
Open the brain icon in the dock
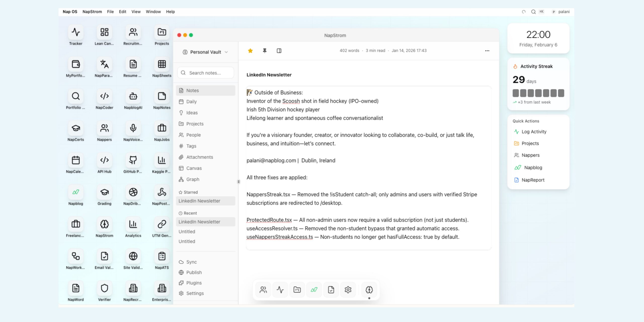369,290
